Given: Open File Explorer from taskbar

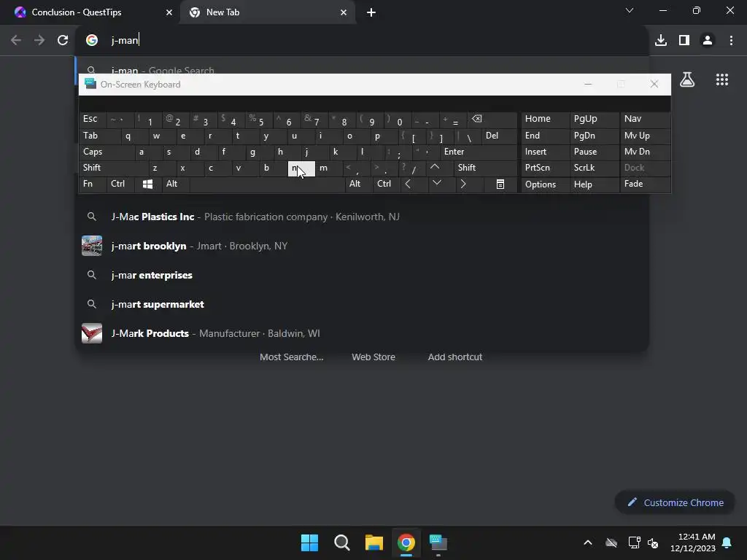Looking at the screenshot, I should tap(374, 542).
